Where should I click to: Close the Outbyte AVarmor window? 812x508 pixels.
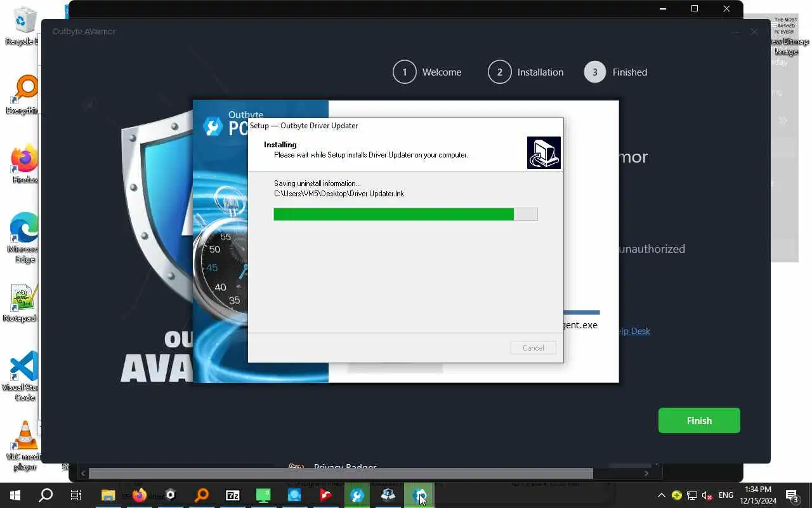coord(754,31)
